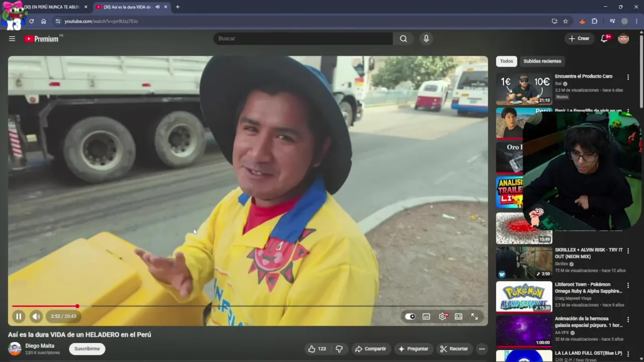
Task: Enter fullscreen mode
Action: pyautogui.click(x=474, y=316)
